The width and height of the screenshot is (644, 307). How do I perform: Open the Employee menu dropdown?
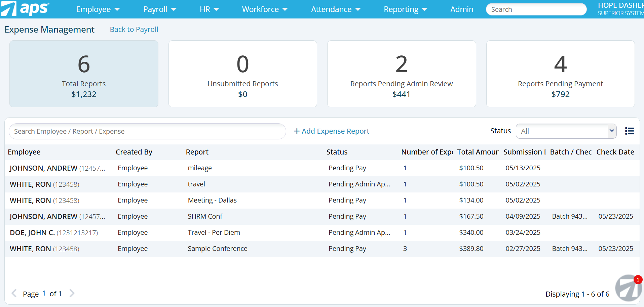[x=98, y=9]
